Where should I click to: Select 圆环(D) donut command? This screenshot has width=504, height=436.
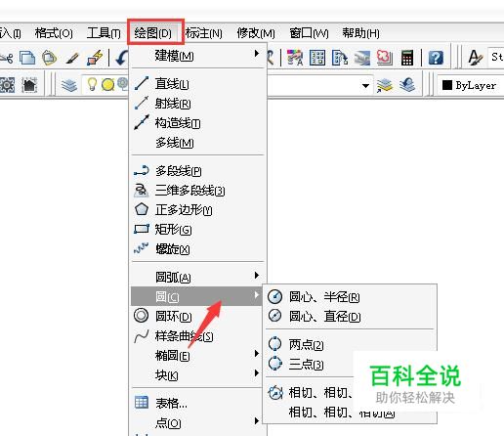[197, 316]
